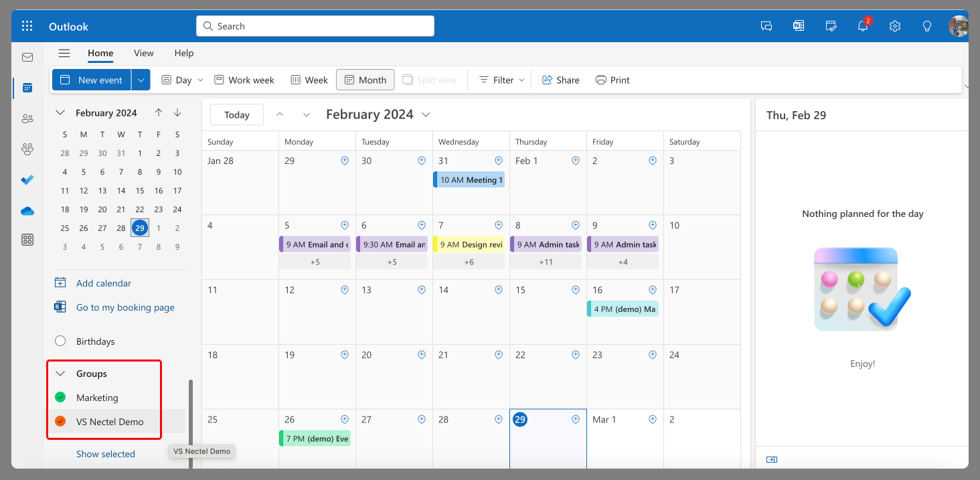This screenshot has height=480, width=980.
Task: Enable the Birthdays calendar
Action: (x=60, y=341)
